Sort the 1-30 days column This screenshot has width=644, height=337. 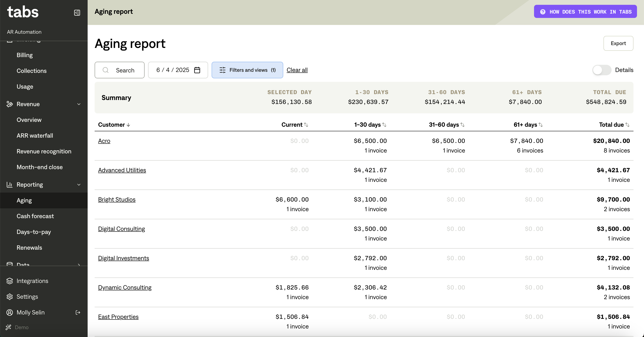(384, 125)
